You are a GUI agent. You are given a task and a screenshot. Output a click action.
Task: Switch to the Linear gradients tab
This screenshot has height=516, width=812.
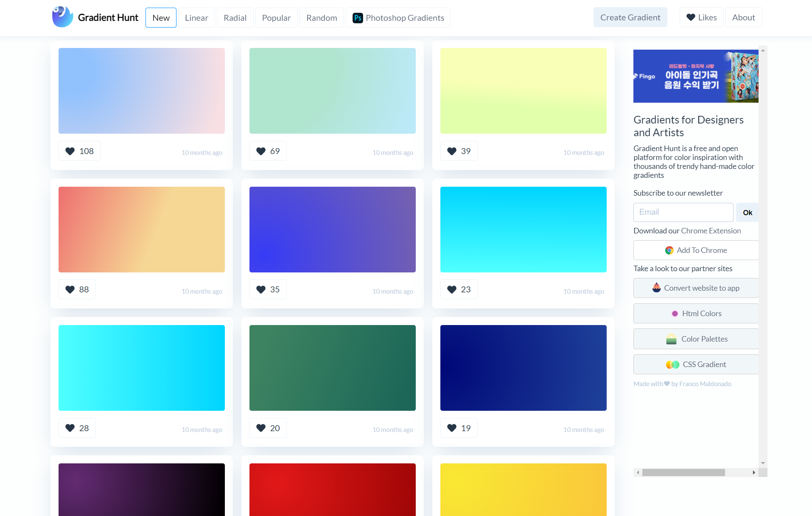(x=196, y=18)
